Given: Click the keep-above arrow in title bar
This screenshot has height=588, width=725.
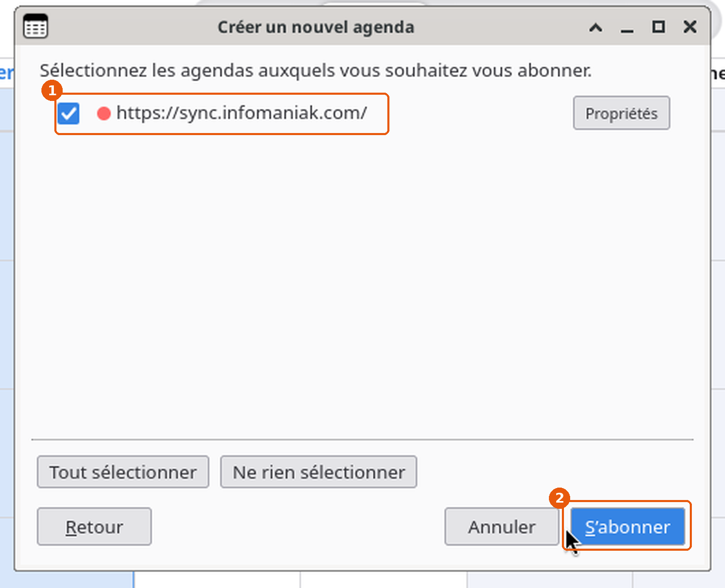Looking at the screenshot, I should coord(596,27).
